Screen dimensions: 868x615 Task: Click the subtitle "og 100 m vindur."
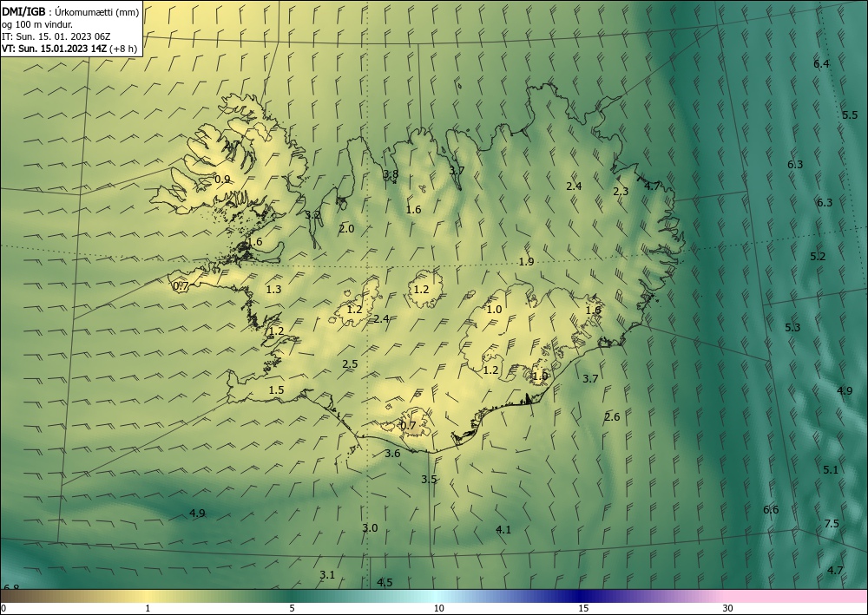click(37, 24)
